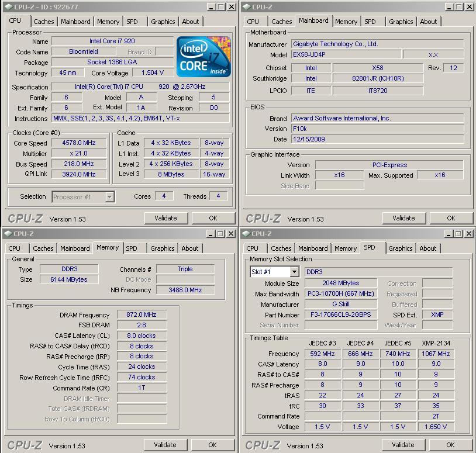476x453 pixels.
Task: Click the Core Speed value 4578.0 MHz
Action: click(79, 143)
